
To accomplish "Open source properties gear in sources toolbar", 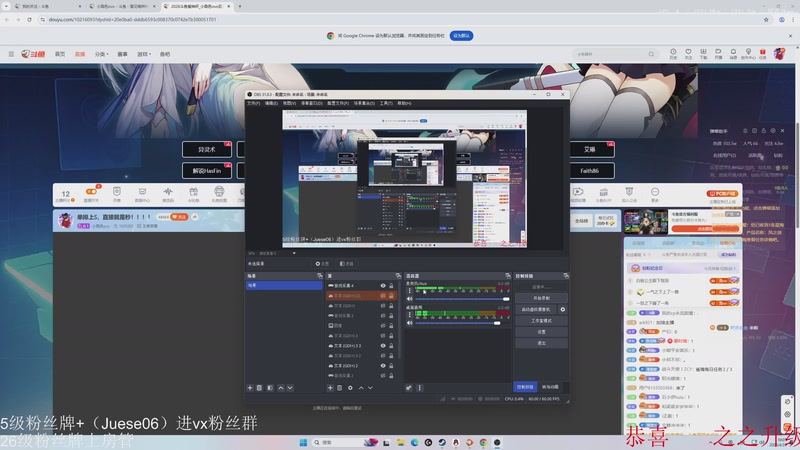I will [350, 388].
